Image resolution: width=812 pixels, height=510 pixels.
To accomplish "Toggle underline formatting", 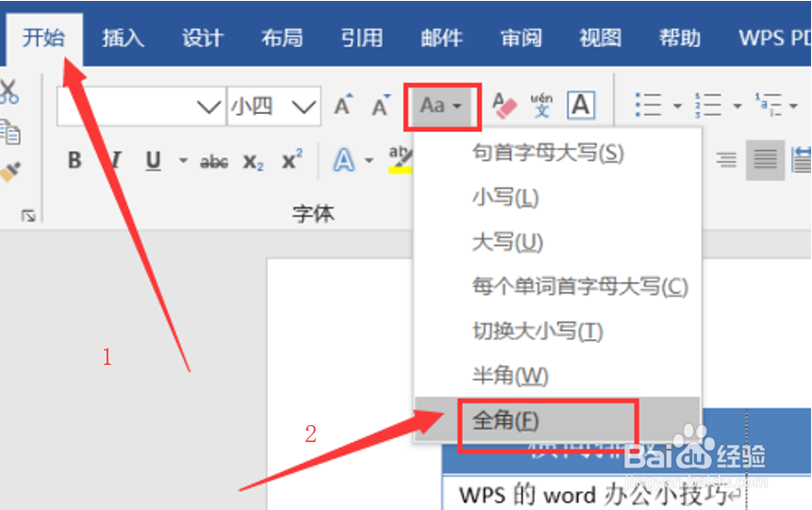I will [153, 160].
